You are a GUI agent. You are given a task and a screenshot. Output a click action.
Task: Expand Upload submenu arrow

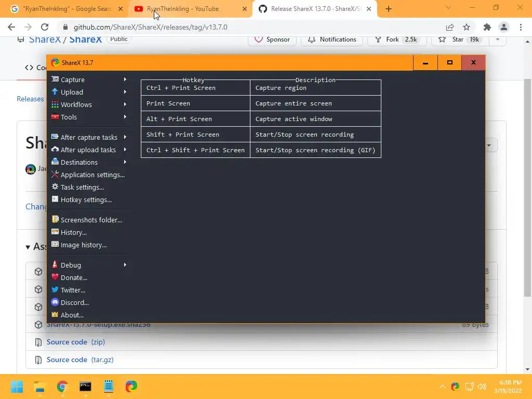point(125,92)
